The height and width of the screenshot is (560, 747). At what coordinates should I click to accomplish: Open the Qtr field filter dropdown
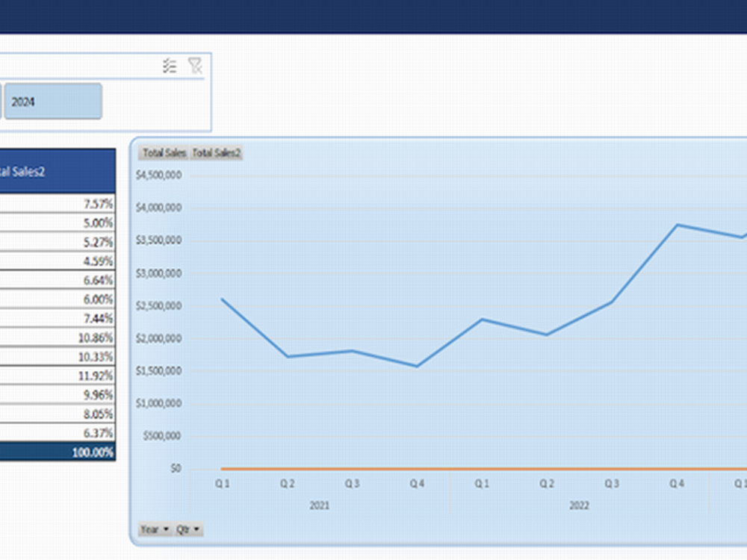coord(197,529)
